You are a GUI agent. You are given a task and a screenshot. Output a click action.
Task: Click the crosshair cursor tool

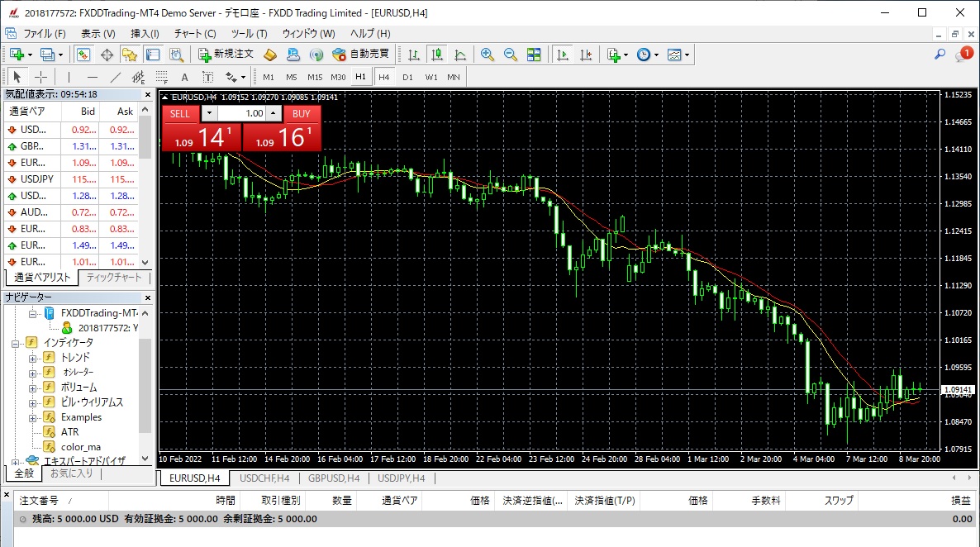[40, 77]
